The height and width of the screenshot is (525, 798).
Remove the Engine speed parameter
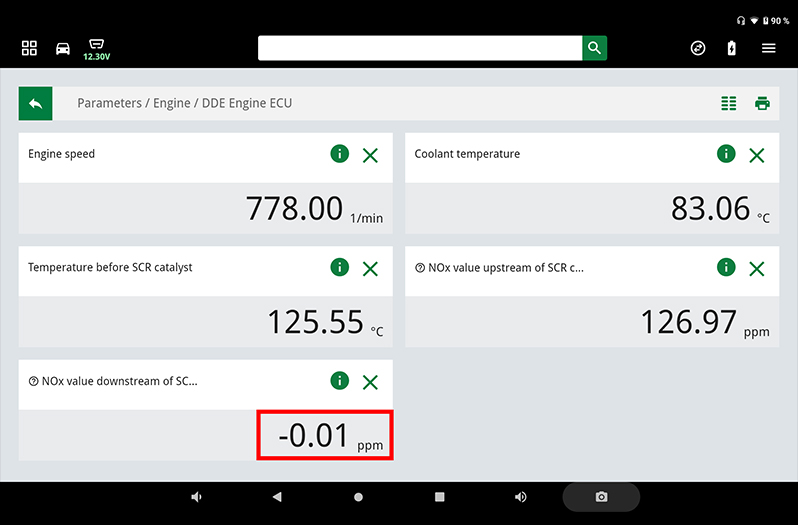(x=370, y=155)
